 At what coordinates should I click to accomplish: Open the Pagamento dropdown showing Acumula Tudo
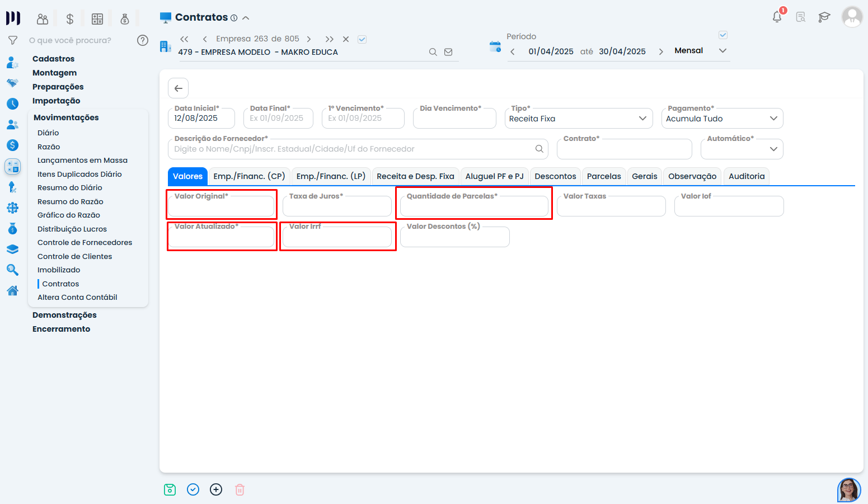[x=773, y=119]
